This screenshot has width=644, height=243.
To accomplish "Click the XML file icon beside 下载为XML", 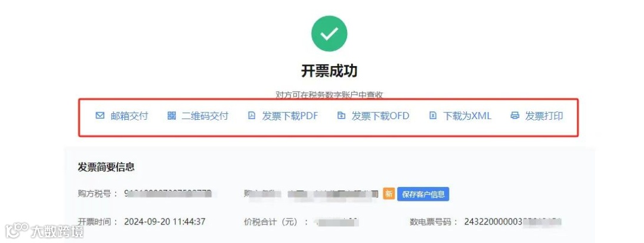I will 432,116.
